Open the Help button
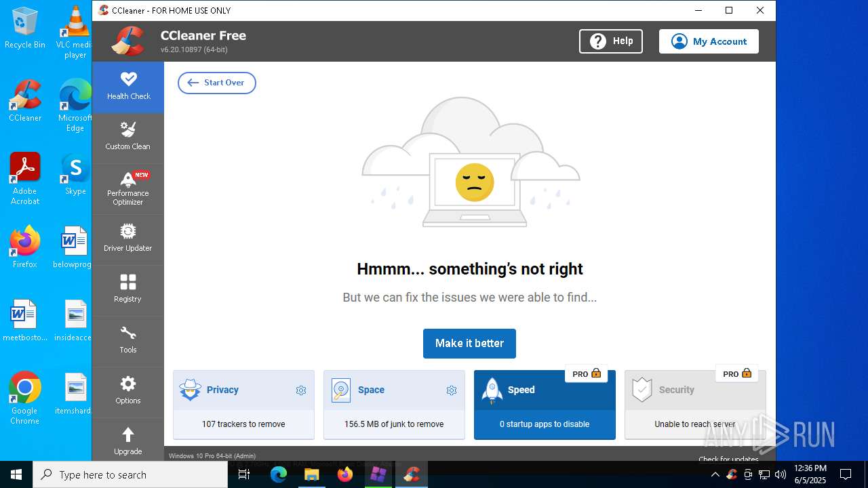 pyautogui.click(x=611, y=41)
